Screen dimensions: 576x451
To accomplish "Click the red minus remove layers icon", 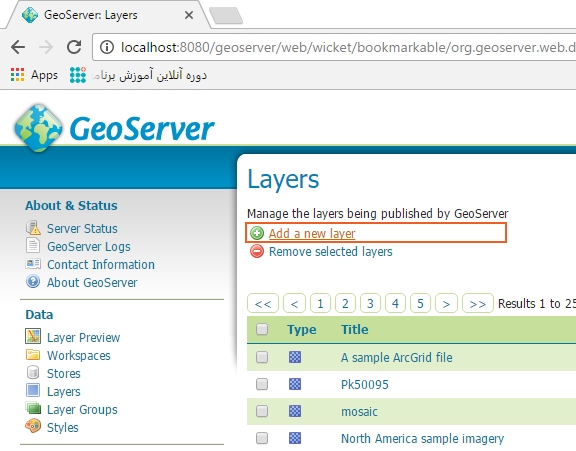I will (x=257, y=251).
